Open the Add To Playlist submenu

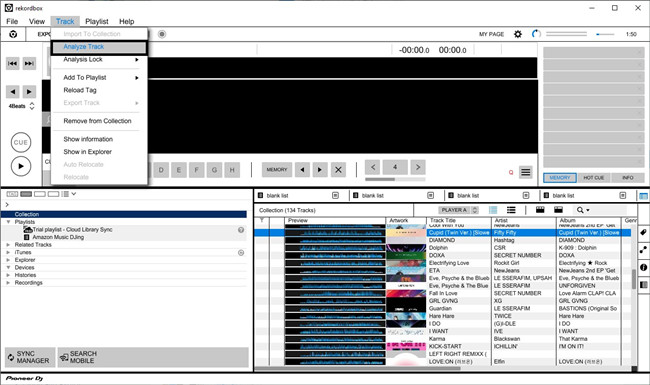point(99,77)
